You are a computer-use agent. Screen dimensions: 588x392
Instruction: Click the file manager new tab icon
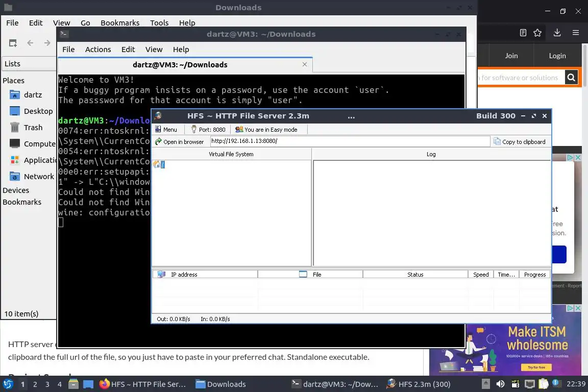(x=13, y=43)
